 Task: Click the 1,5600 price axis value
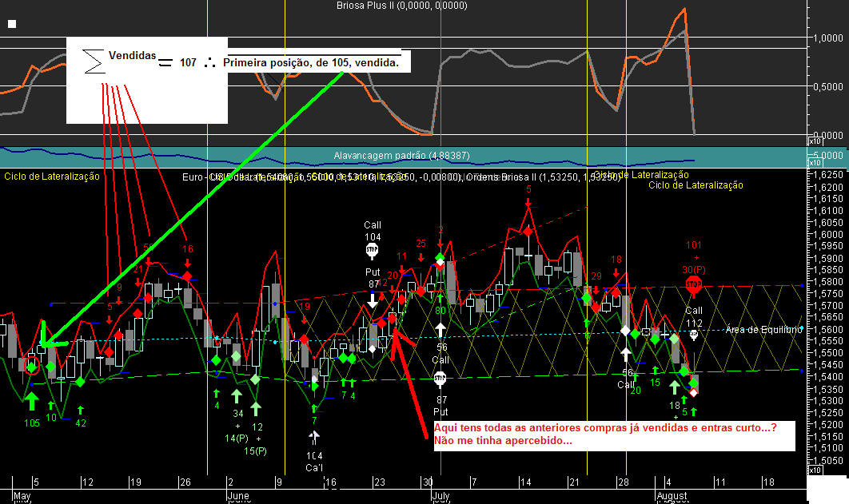point(828,329)
